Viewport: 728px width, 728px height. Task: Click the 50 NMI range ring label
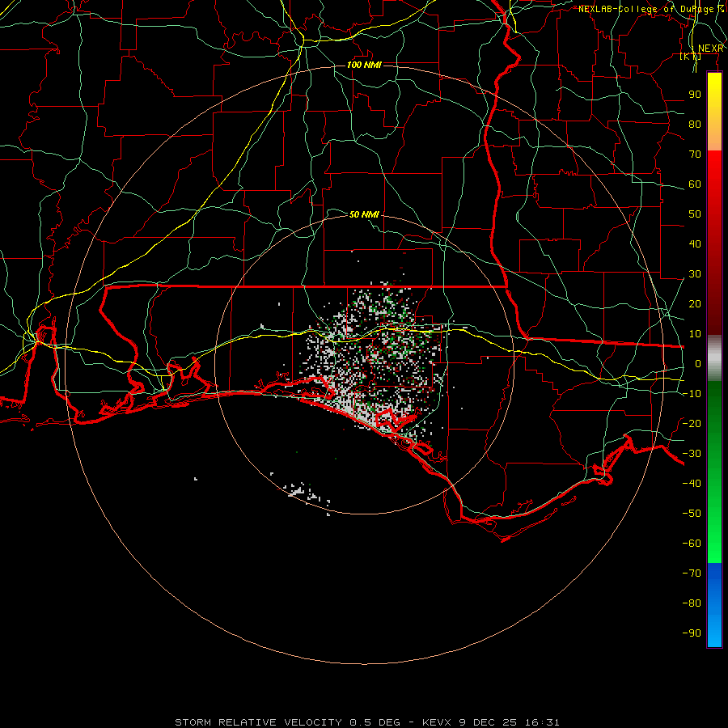pos(364,214)
